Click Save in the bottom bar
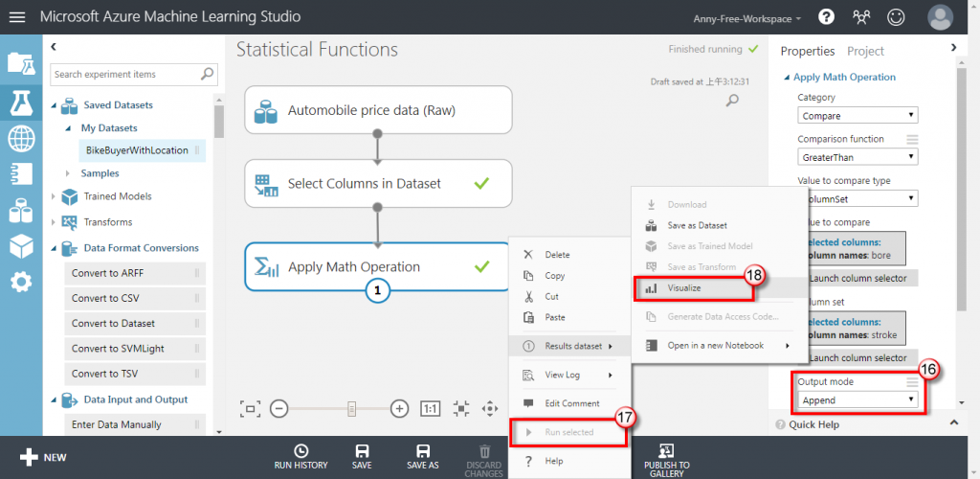 click(x=361, y=457)
